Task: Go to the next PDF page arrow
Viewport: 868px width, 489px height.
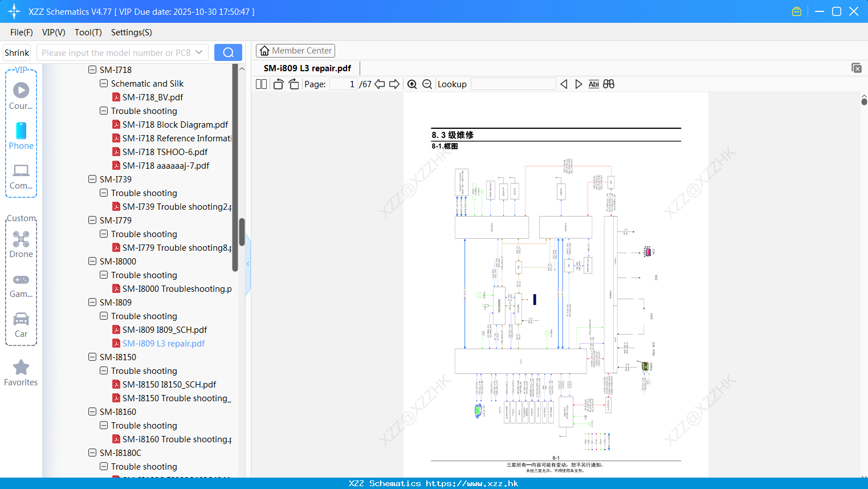Action: click(x=394, y=84)
